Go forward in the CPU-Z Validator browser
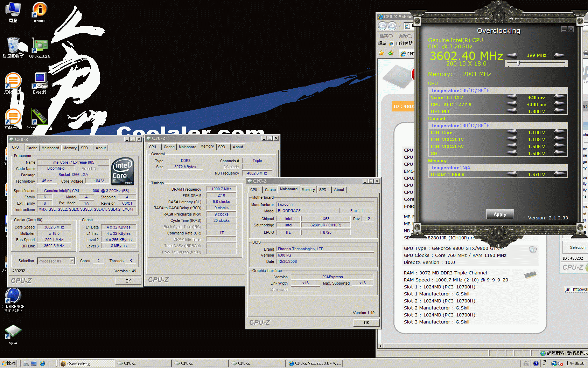588x368 pixels. 392,26
